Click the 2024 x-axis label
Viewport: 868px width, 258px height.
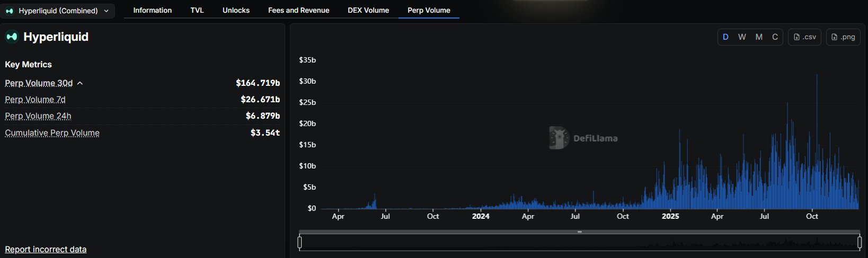(x=481, y=216)
